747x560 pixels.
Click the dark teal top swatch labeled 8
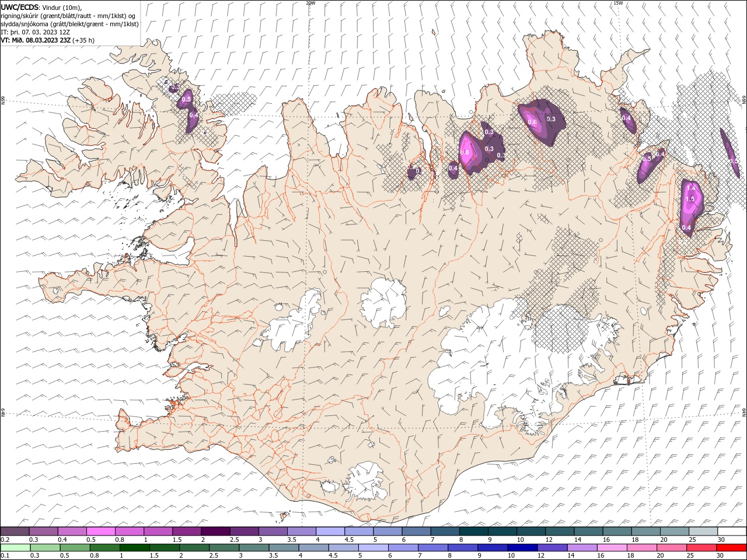(473, 531)
